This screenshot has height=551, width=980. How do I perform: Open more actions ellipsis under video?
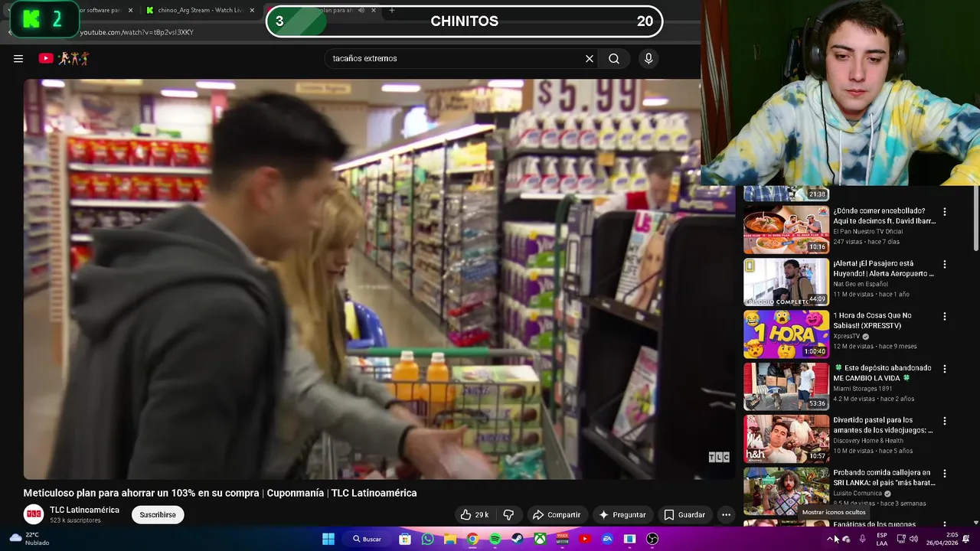726,515
